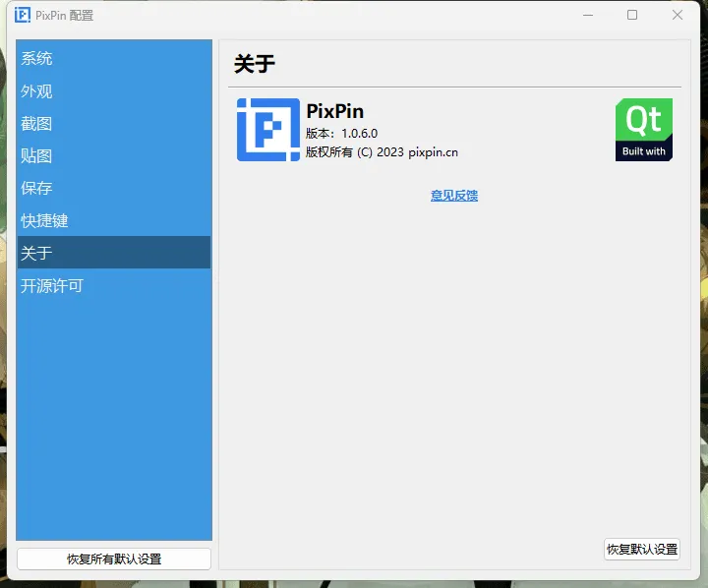Close the PixPin 配置 window
This screenshot has width=708, height=588.
[678, 15]
